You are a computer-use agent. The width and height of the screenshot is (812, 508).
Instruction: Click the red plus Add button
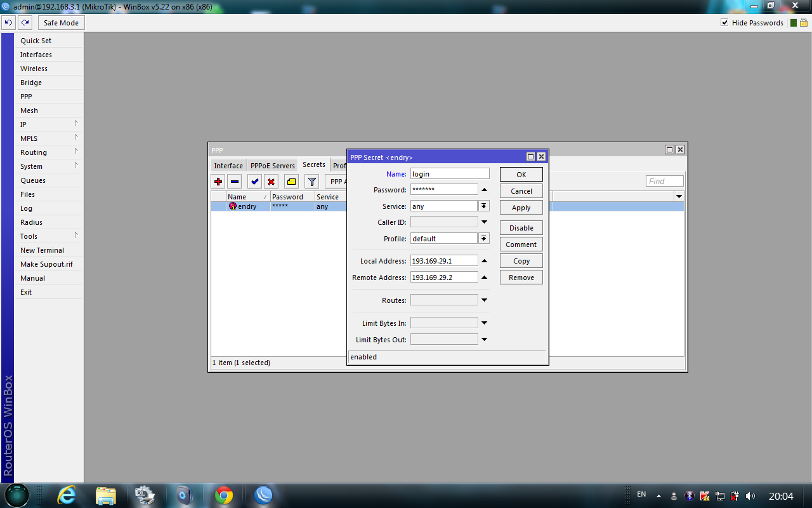click(218, 182)
